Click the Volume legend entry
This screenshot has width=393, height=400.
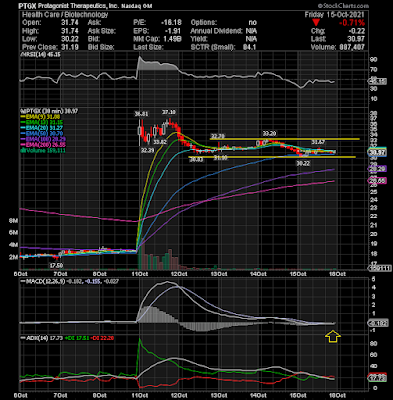click(43, 150)
